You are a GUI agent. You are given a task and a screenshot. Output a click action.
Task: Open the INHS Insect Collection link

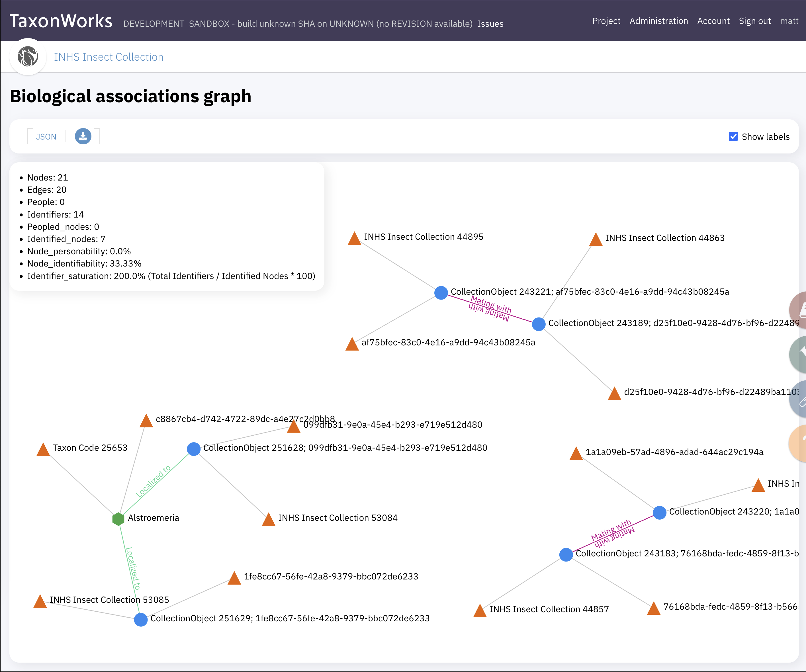click(109, 57)
